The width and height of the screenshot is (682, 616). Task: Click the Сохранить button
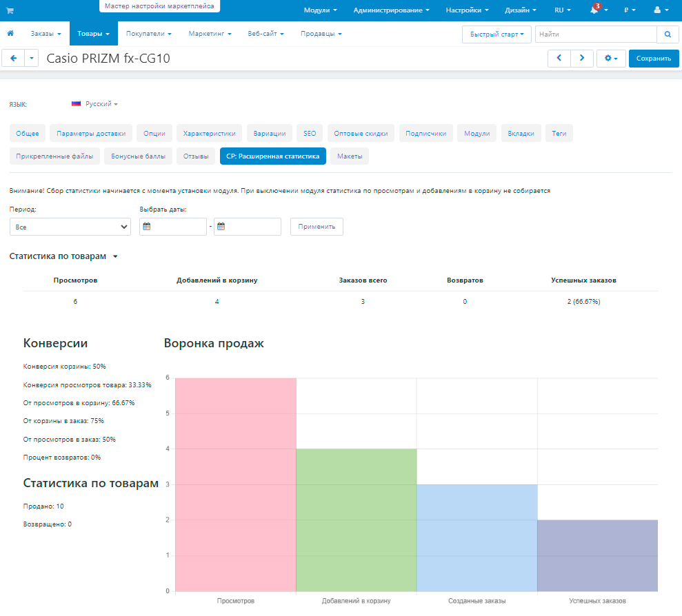653,59
